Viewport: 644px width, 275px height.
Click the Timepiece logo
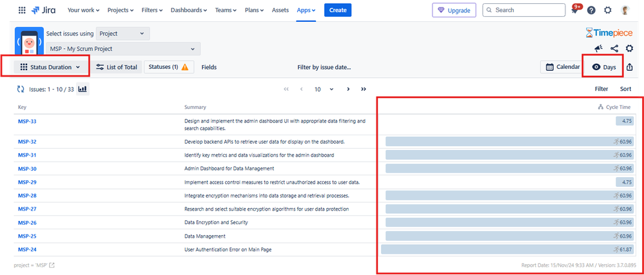609,33
